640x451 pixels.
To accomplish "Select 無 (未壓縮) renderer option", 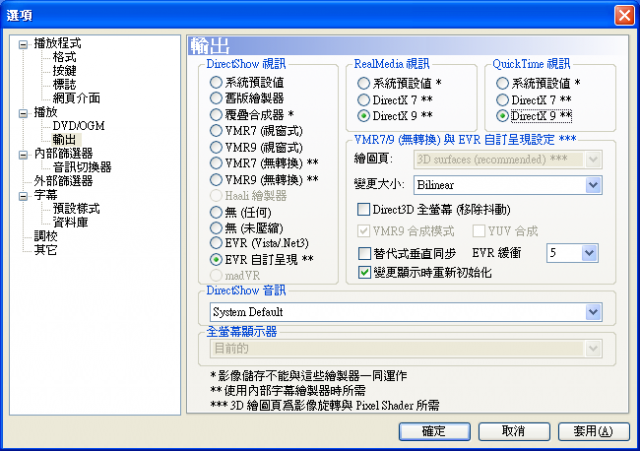I will point(216,228).
